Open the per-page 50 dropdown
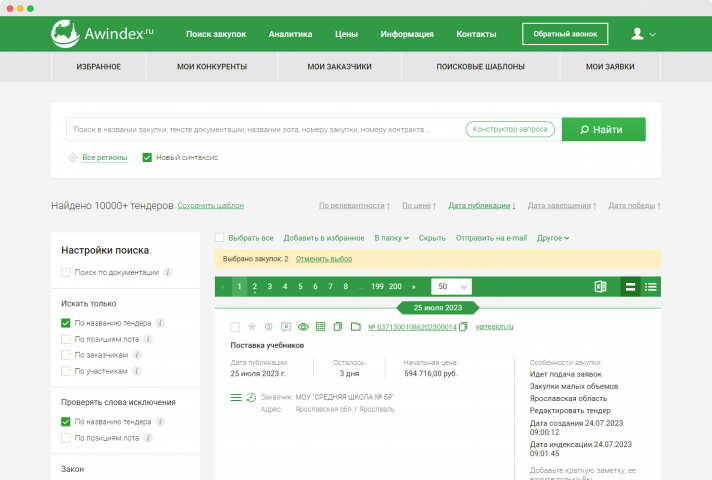 point(451,287)
